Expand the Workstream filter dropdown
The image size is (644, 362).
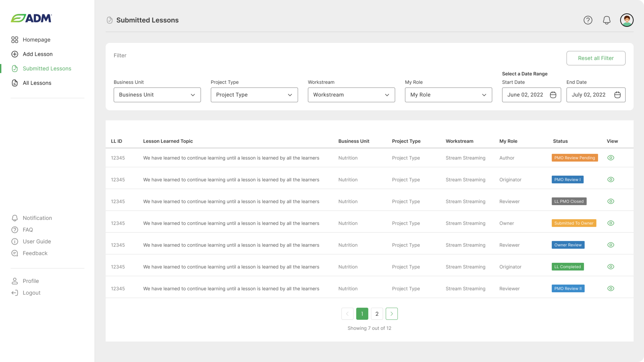[x=351, y=95]
